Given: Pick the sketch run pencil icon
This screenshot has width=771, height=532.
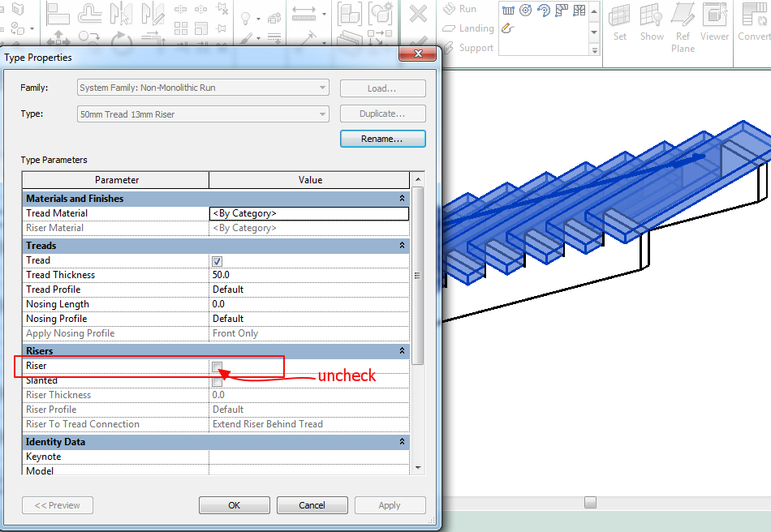Looking at the screenshot, I should pos(506,27).
